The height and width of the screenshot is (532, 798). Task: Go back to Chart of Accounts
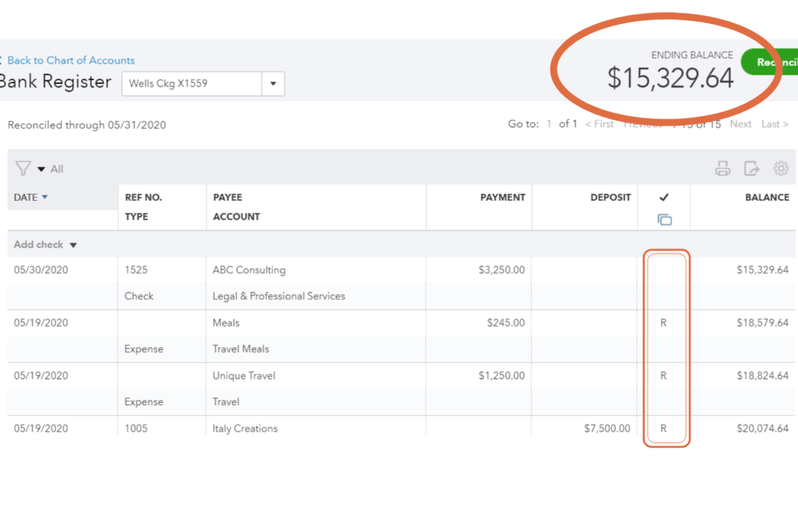pos(70,60)
